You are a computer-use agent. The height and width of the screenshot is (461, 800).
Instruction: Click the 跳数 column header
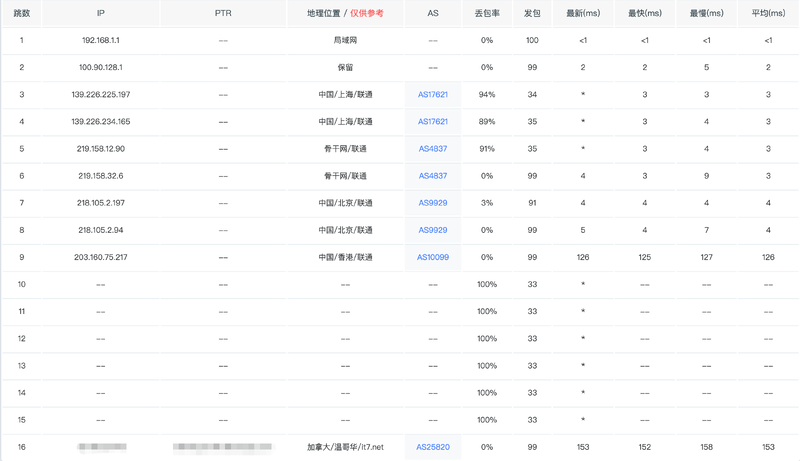point(21,13)
